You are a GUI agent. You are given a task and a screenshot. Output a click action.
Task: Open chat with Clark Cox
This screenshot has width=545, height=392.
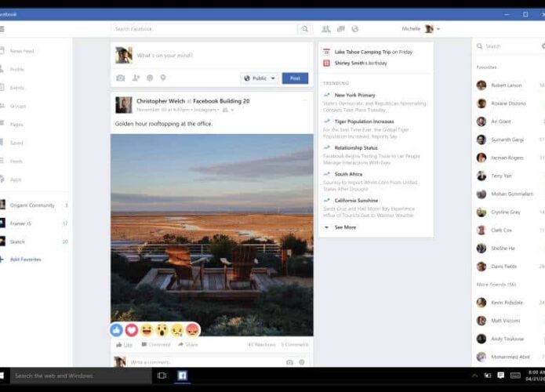pyautogui.click(x=501, y=230)
